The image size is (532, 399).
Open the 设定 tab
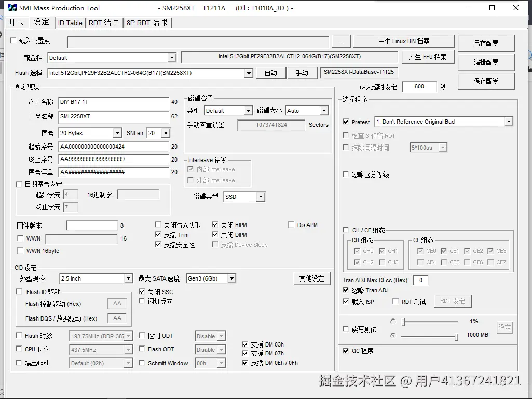(x=42, y=22)
